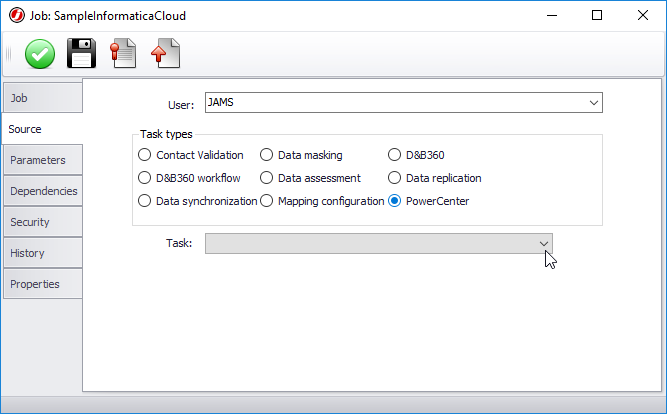667x414 pixels.
Task: Close the SampleInformaticaCloud job window
Action: pyautogui.click(x=643, y=16)
